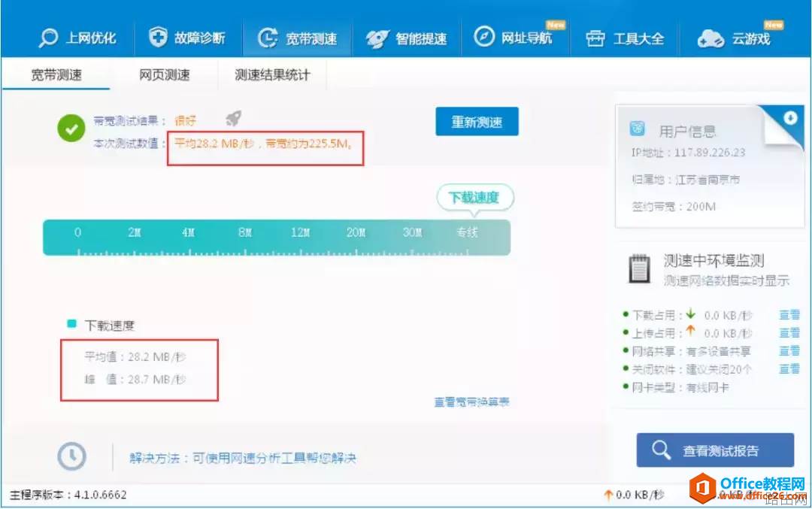The height and width of the screenshot is (509, 812).
Task: Click the download arrow on folded corner
Action: 790,118
